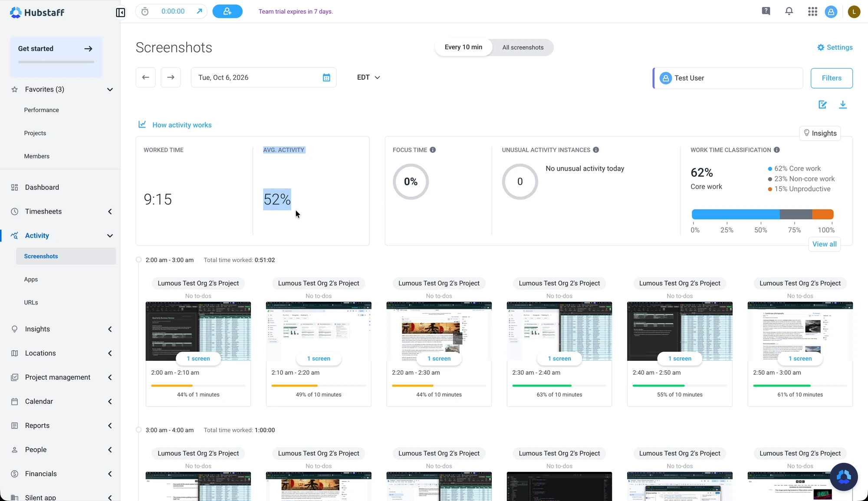Screen dimensions: 868x501
Task: Download the screenshots report icon
Action: [843, 105]
